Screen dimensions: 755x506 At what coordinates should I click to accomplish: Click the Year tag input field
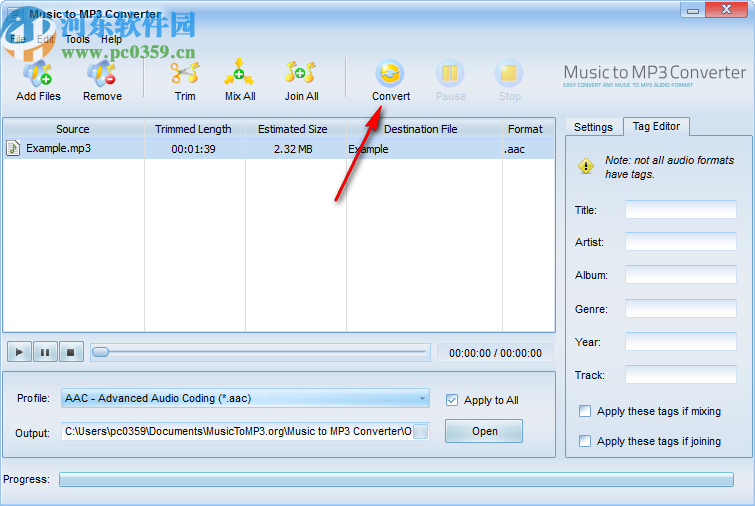[x=680, y=342]
